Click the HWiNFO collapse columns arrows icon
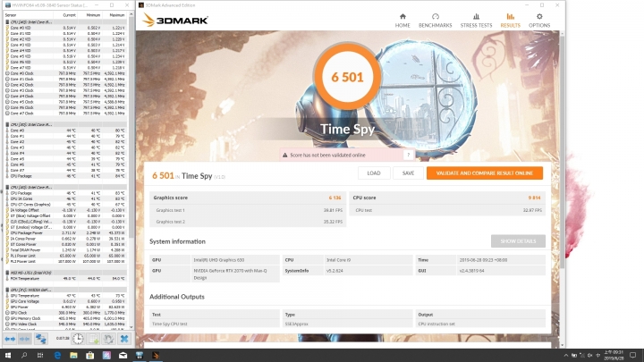 pos(25,339)
